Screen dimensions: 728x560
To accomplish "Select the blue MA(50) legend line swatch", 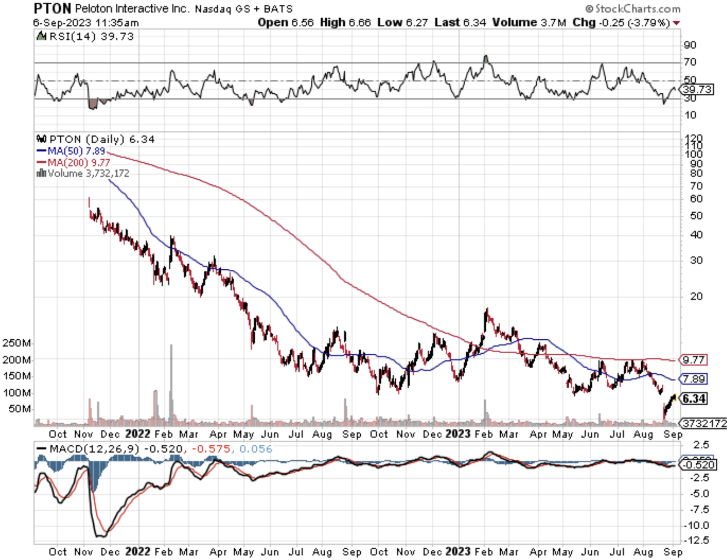I will tap(41, 151).
